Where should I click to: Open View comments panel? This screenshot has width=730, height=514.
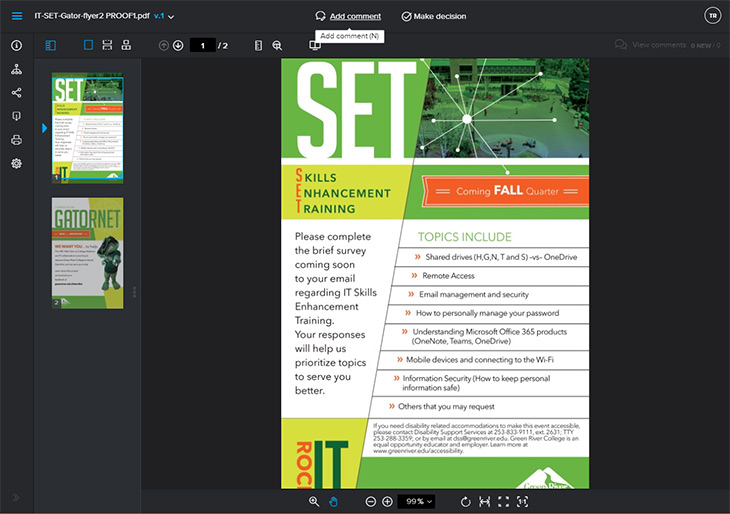[x=668, y=45]
